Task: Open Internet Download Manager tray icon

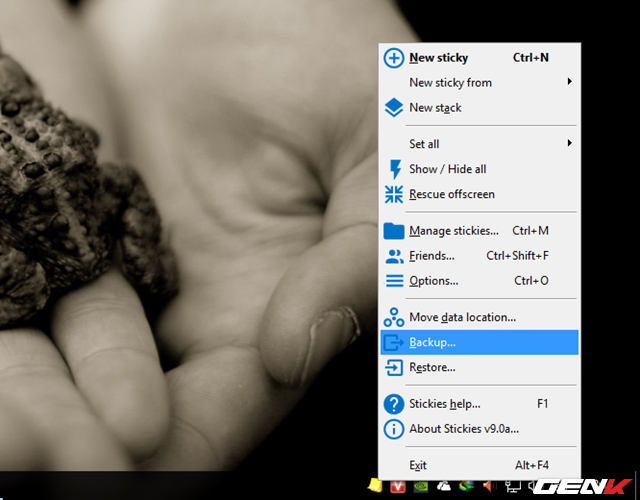Action: point(467,486)
